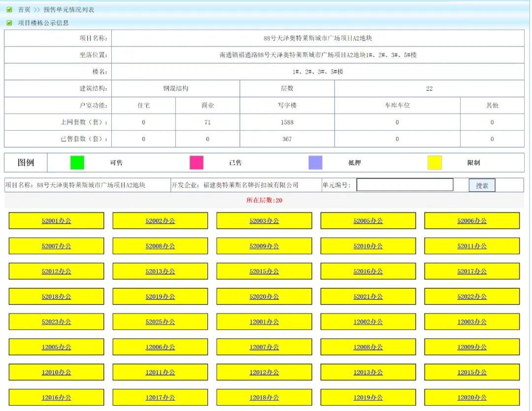Click unit link 12019办公
The width and height of the screenshot is (532, 411).
368,397
